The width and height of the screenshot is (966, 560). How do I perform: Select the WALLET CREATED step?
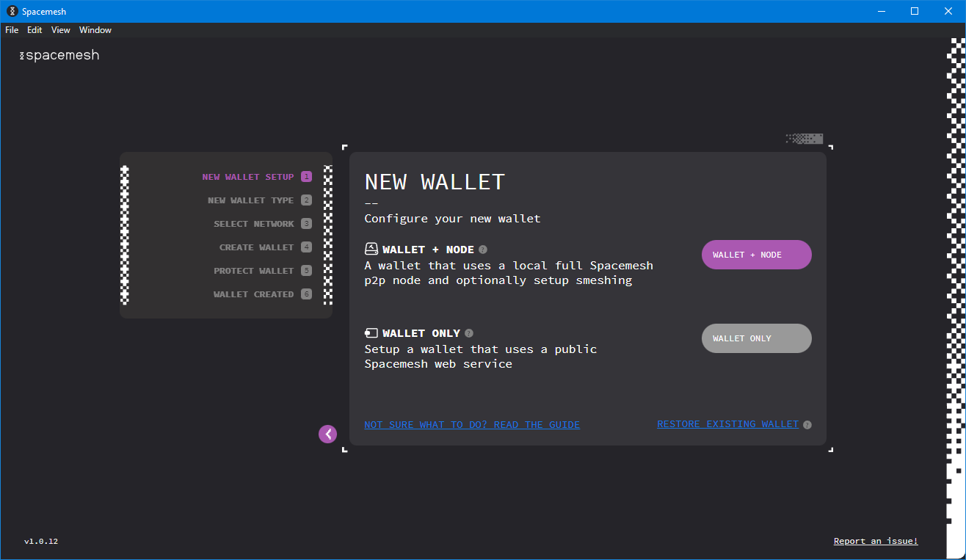coord(254,294)
